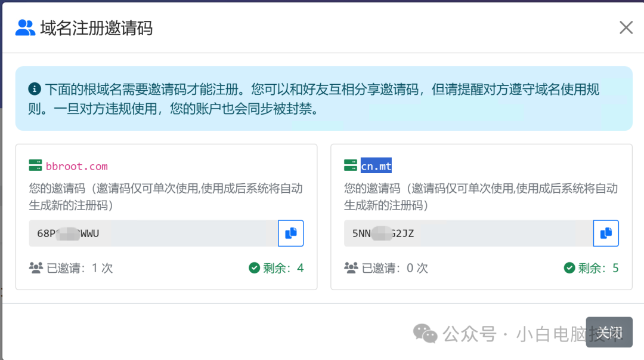644x360 pixels.
Task: Click the green check beside 剩余: 5
Action: point(569,268)
